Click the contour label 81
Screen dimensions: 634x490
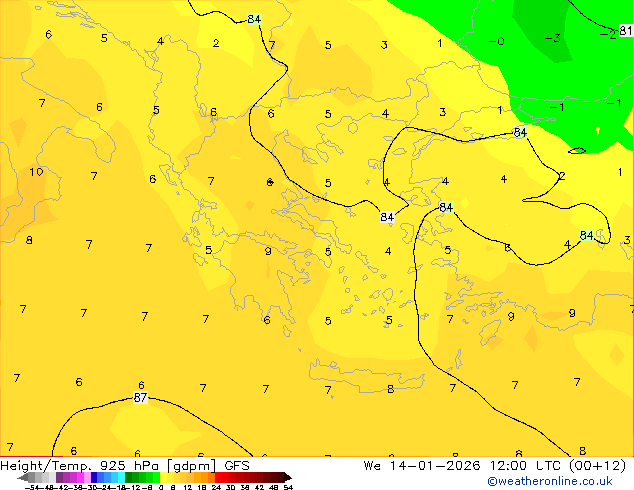pos(626,31)
